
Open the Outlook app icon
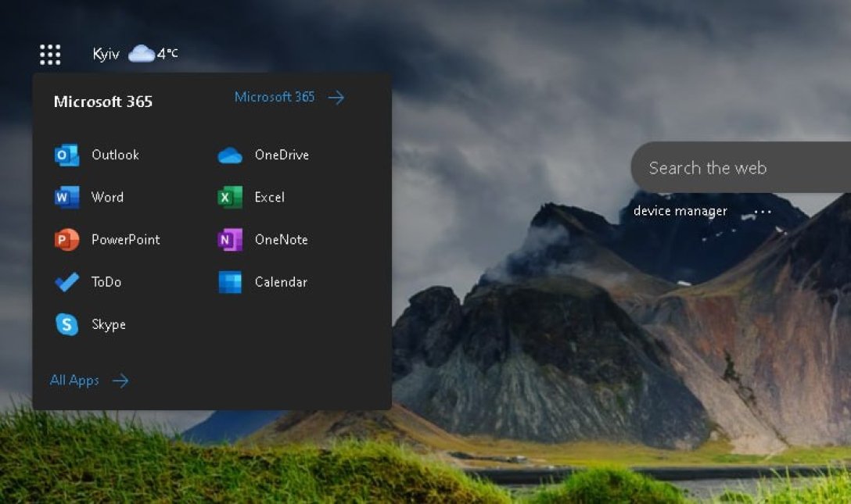coord(66,155)
